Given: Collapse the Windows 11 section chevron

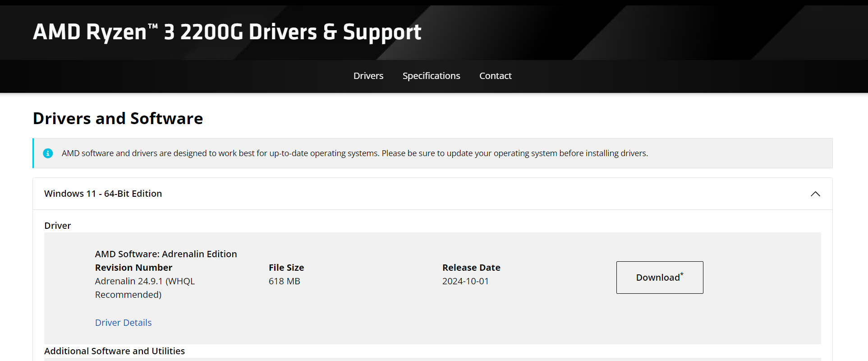Looking at the screenshot, I should tap(815, 194).
